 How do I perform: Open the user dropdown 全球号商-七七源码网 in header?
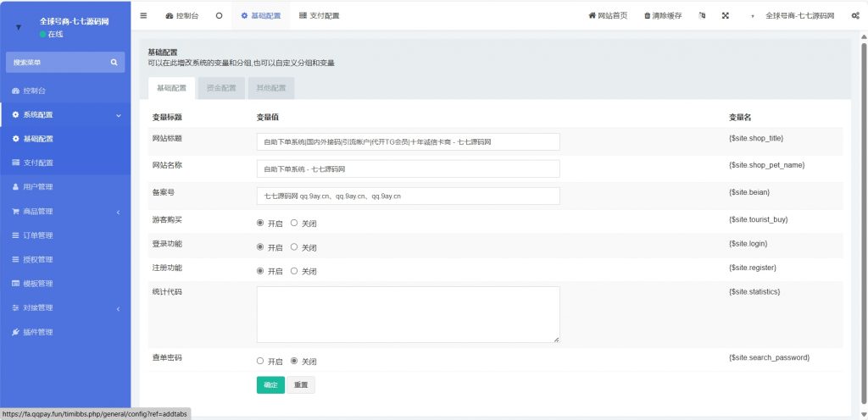tap(799, 16)
